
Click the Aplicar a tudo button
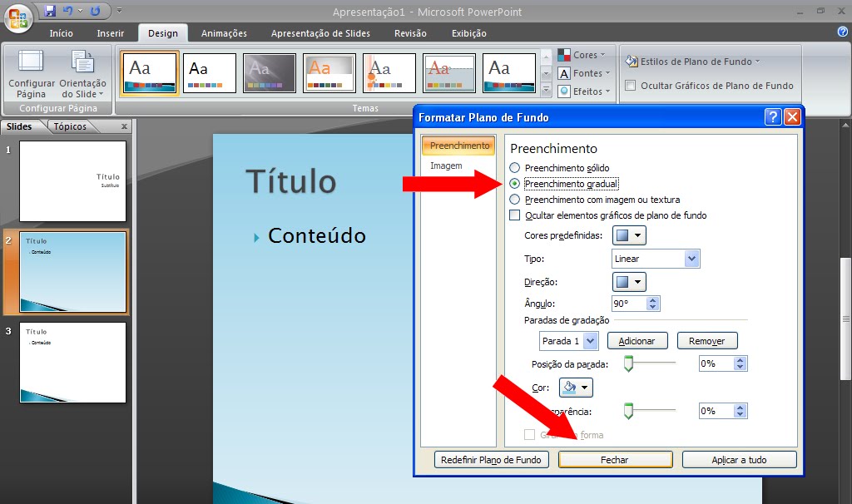pyautogui.click(x=739, y=458)
